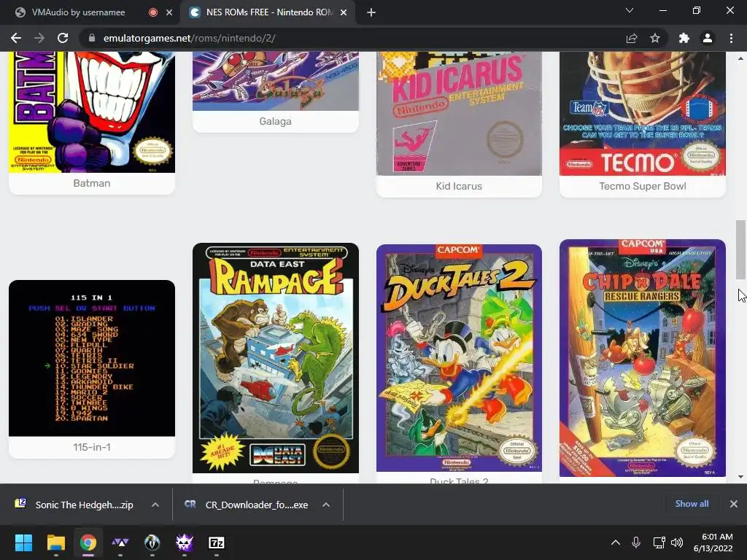Viewport: 747px width, 560px height.
Task: Select the NES ROMs FREE tab
Action: click(x=269, y=12)
